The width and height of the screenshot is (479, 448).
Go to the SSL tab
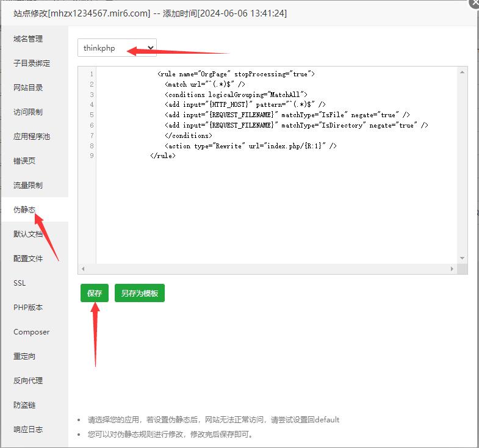(20, 283)
